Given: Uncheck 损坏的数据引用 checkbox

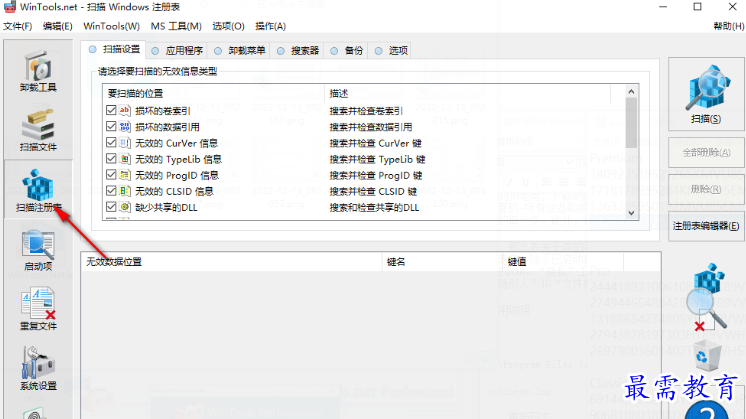Looking at the screenshot, I should pos(111,127).
